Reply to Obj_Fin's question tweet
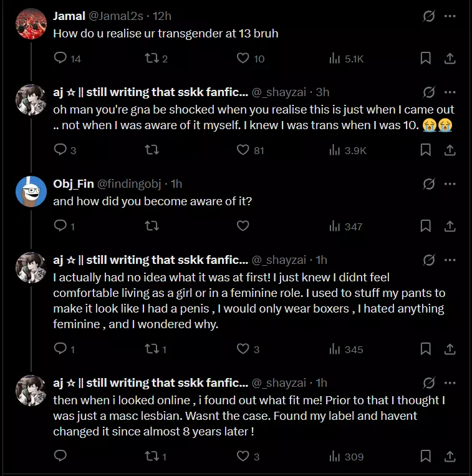The image size is (472, 476). (x=60, y=226)
